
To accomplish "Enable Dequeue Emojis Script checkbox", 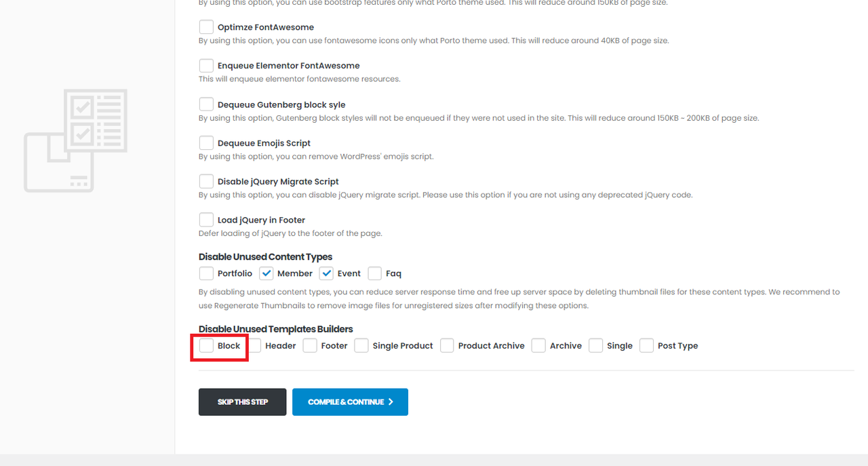I will coord(206,143).
